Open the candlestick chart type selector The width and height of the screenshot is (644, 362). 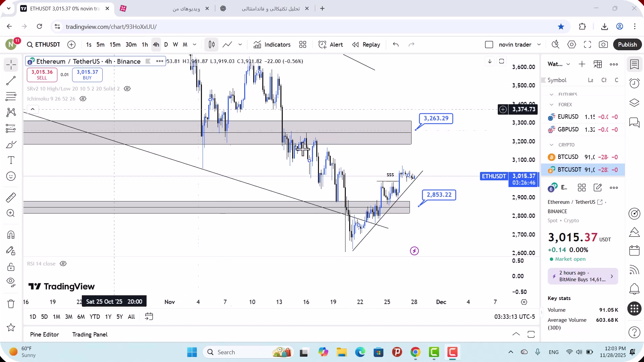(x=212, y=45)
